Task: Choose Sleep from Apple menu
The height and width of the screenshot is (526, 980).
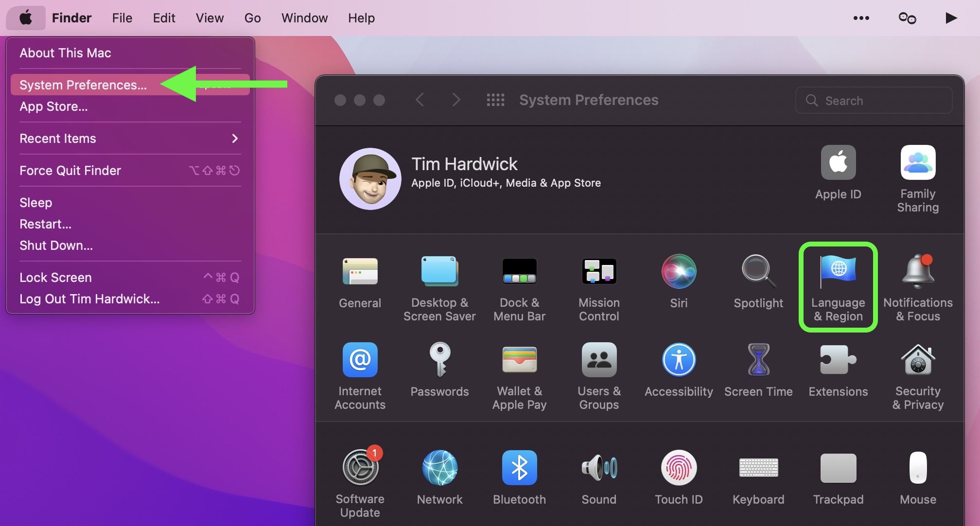Action: point(130,203)
